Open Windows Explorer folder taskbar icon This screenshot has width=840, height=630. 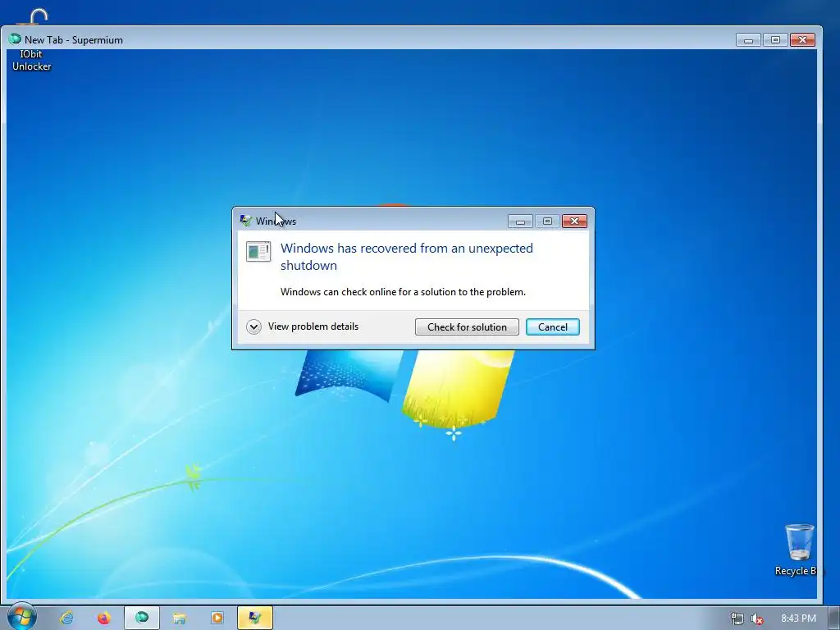click(x=179, y=618)
